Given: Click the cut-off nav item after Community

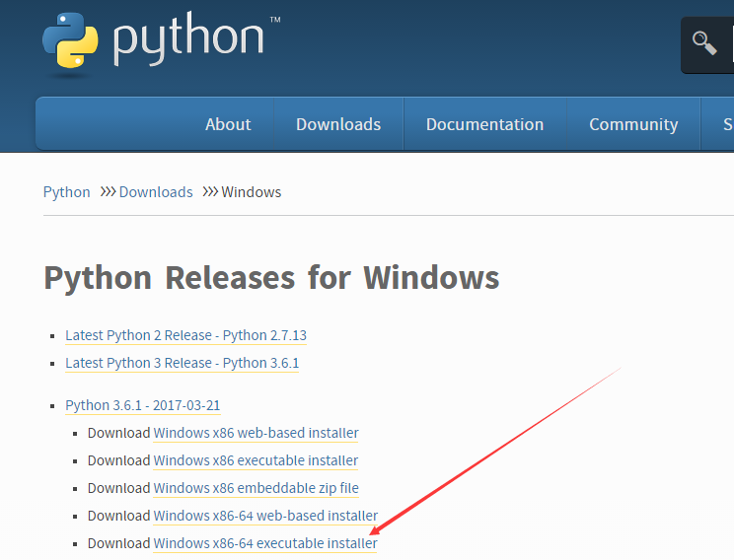Looking at the screenshot, I should click(726, 124).
